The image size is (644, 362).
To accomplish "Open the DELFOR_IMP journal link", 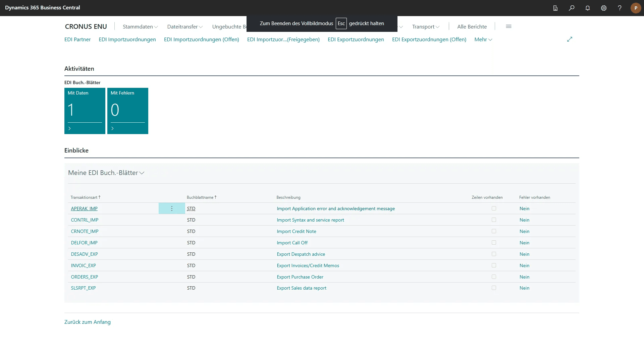I will click(84, 243).
